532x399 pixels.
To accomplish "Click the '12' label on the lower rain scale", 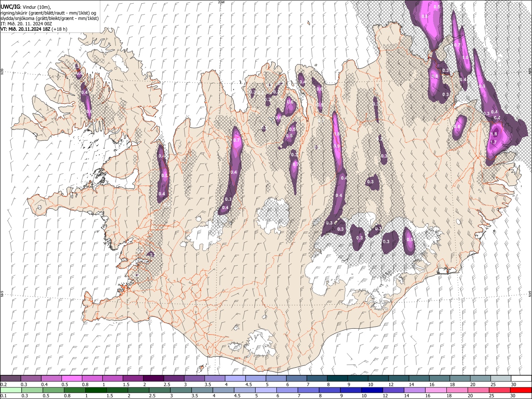I will (x=385, y=396).
